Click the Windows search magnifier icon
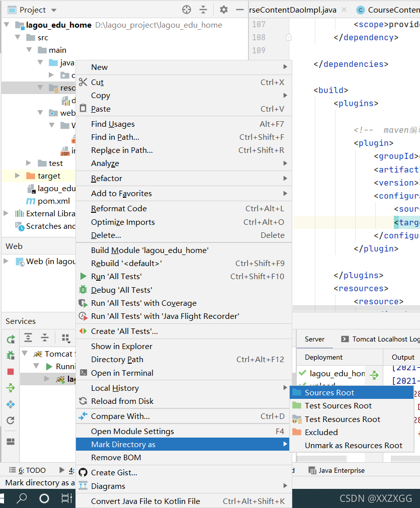The width and height of the screenshot is (420, 508). (x=22, y=498)
